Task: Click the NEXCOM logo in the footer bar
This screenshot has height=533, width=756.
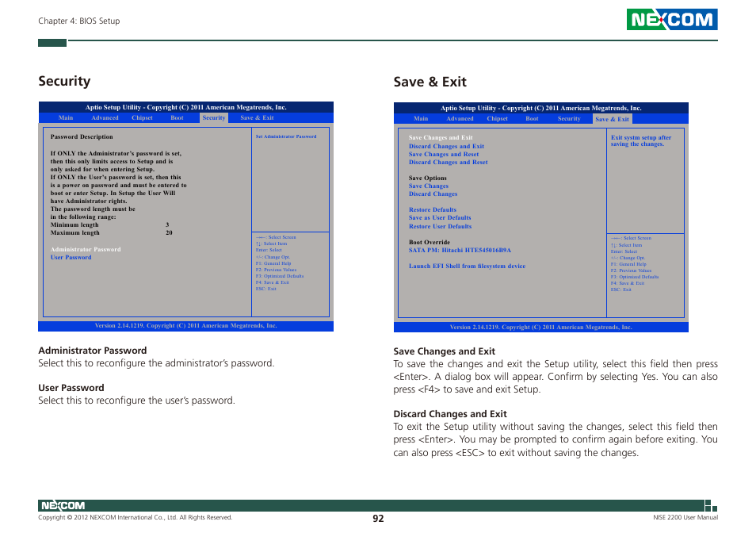Action: point(63,505)
